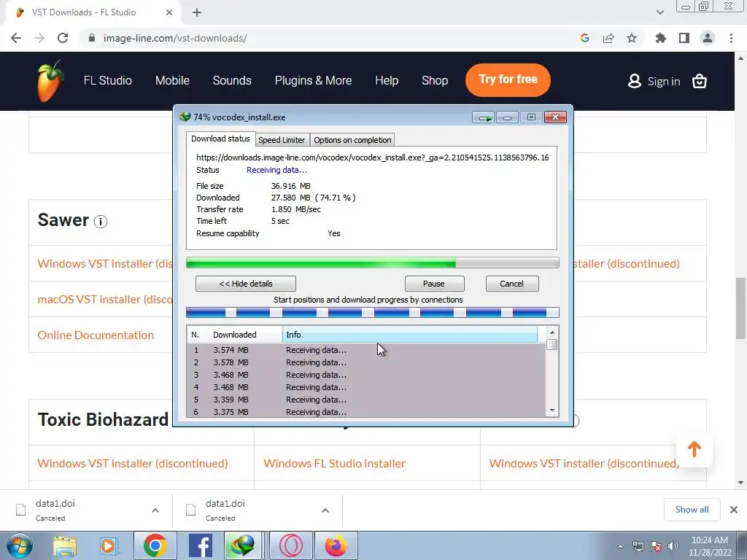Click the connections progress segments bar
747x560 pixels.
(373, 313)
